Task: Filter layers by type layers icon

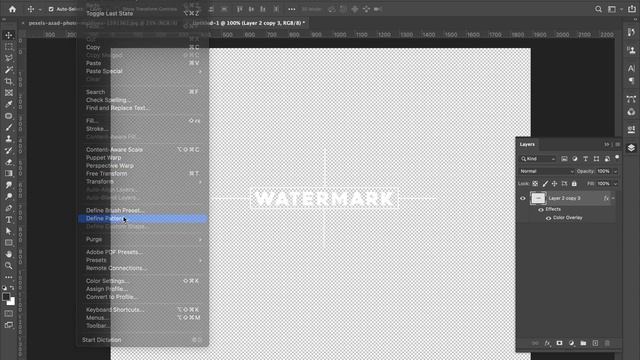Action: point(585,159)
